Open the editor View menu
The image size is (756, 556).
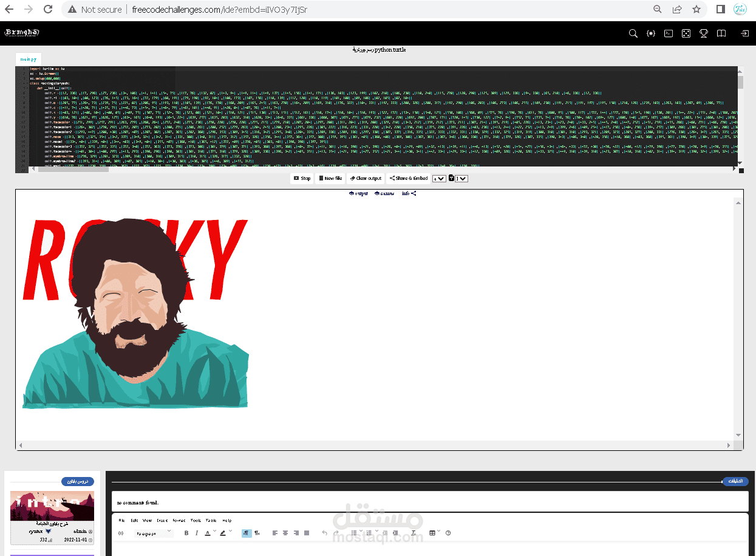pos(148,520)
